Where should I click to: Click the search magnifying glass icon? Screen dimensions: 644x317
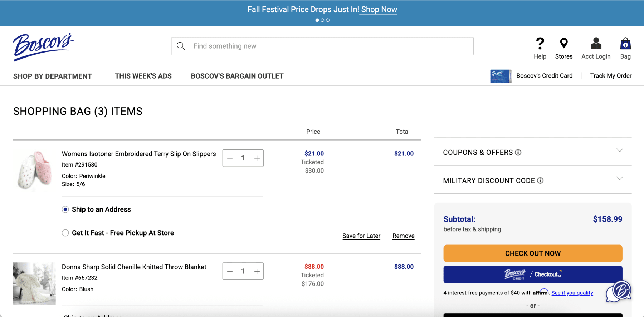tap(181, 46)
